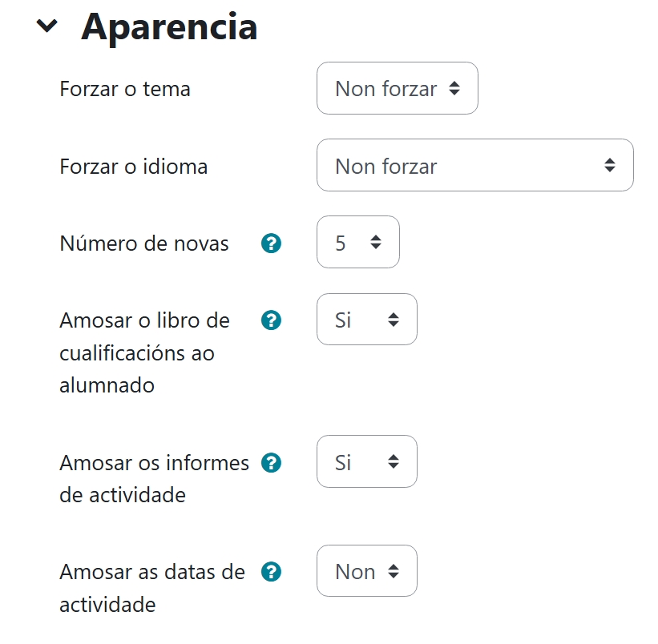Open help for Amosar os informes de actividade
The image size is (658, 644).
[x=272, y=462]
